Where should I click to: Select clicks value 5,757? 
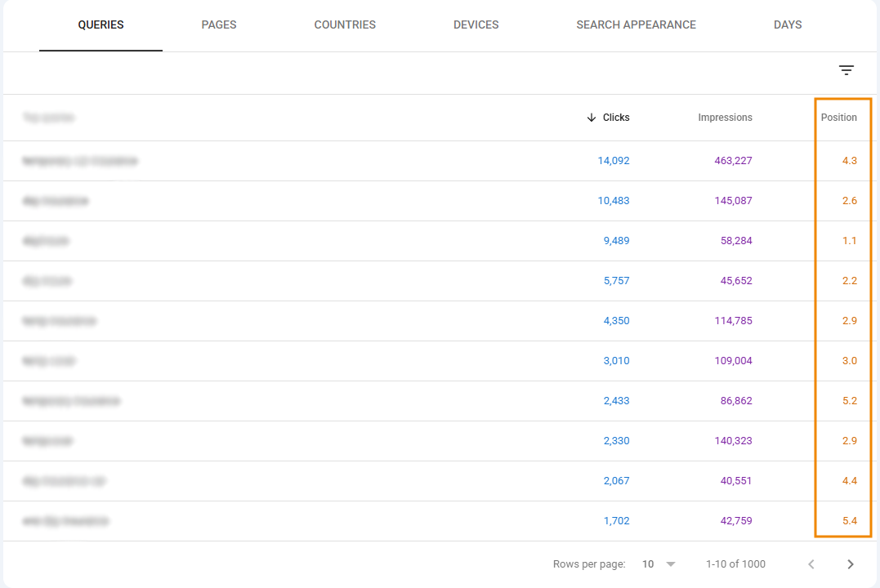click(616, 281)
